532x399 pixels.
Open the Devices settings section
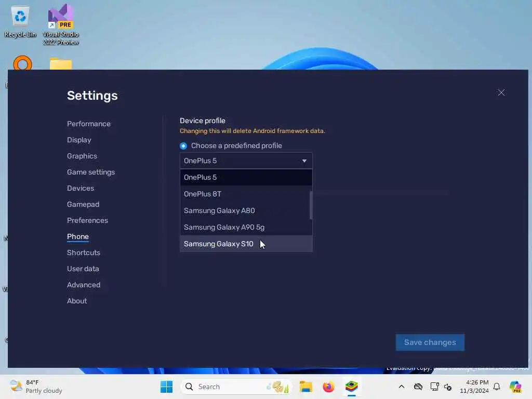[x=81, y=188]
